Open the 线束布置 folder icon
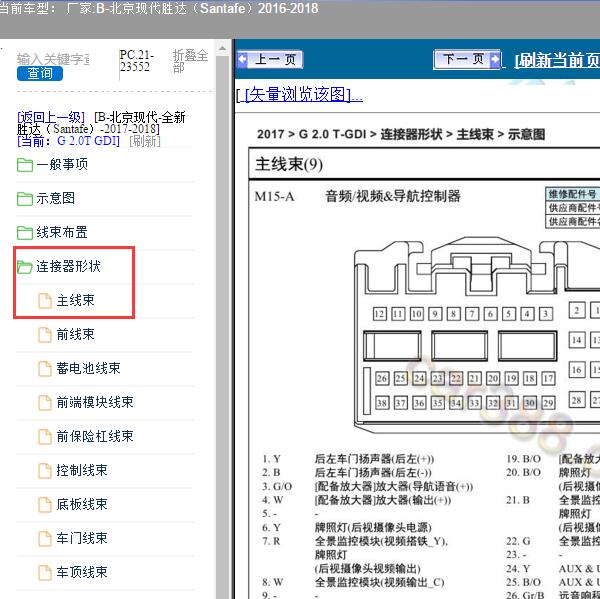The image size is (600, 599). pyautogui.click(x=25, y=232)
